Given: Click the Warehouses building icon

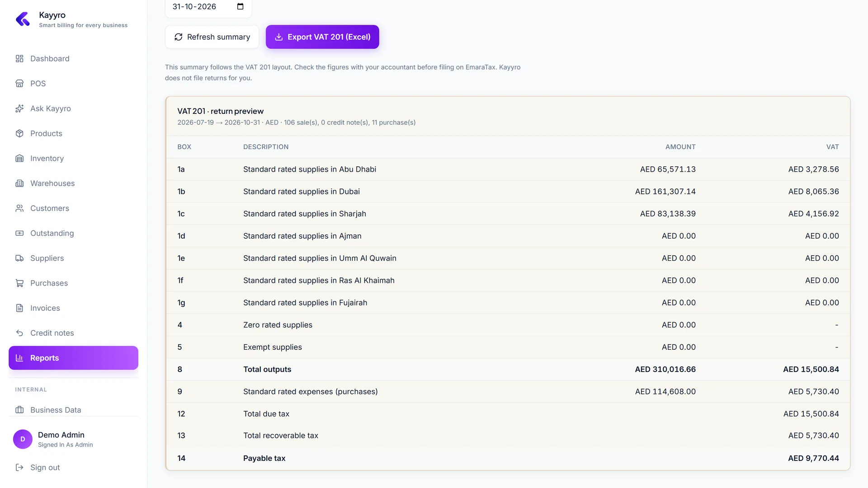Looking at the screenshot, I should (x=19, y=183).
